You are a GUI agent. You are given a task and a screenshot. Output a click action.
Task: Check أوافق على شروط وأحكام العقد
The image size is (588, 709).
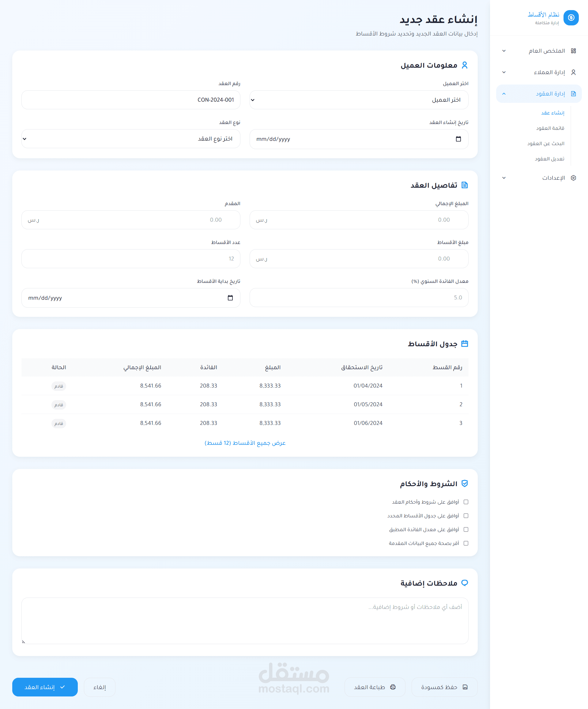466,502
